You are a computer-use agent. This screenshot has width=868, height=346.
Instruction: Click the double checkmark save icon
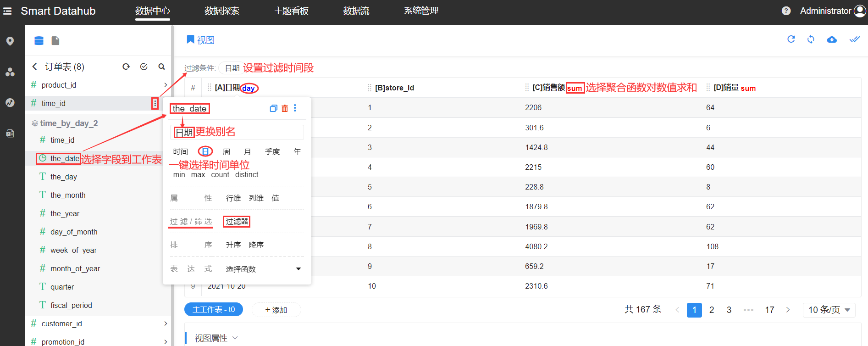pyautogui.click(x=854, y=39)
